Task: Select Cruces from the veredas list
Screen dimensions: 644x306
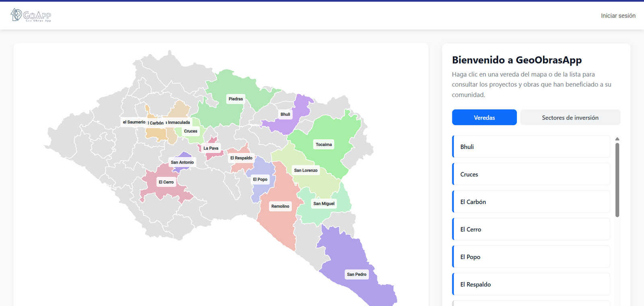Action: [531, 174]
